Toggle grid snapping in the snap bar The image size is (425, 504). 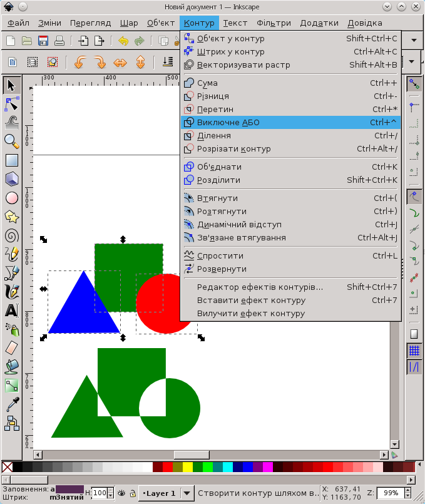(413, 351)
